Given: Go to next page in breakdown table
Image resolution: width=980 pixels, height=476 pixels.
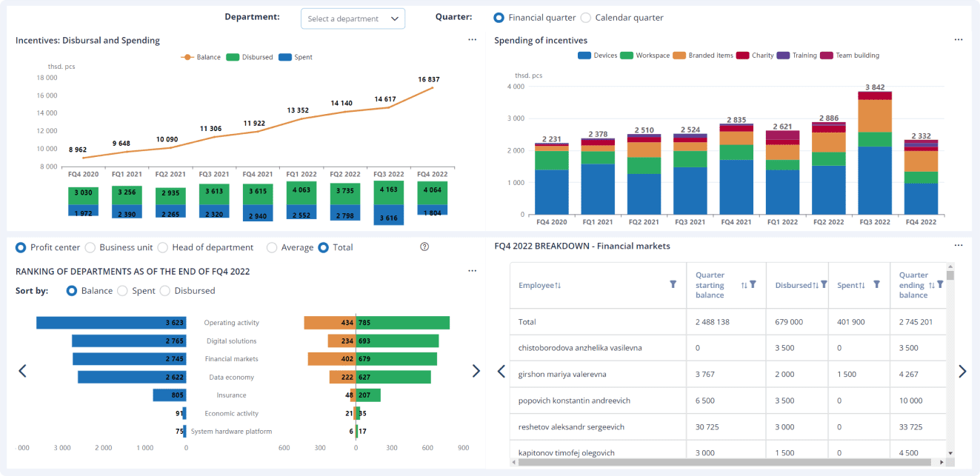Looking at the screenshot, I should [962, 372].
